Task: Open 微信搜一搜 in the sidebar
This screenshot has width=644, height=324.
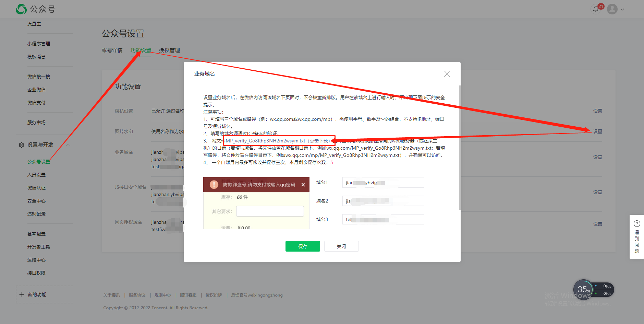Action: 39,77
